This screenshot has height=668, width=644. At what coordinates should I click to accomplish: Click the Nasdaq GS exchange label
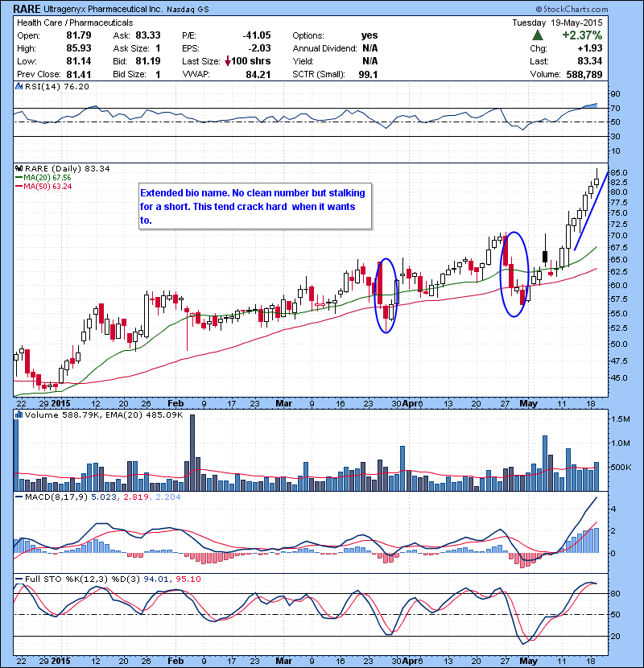tap(188, 10)
